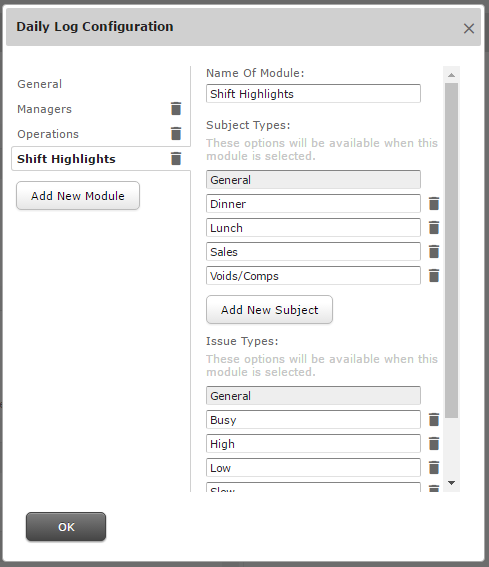489x567 pixels.
Task: Delete the Low issue type
Action: point(434,468)
